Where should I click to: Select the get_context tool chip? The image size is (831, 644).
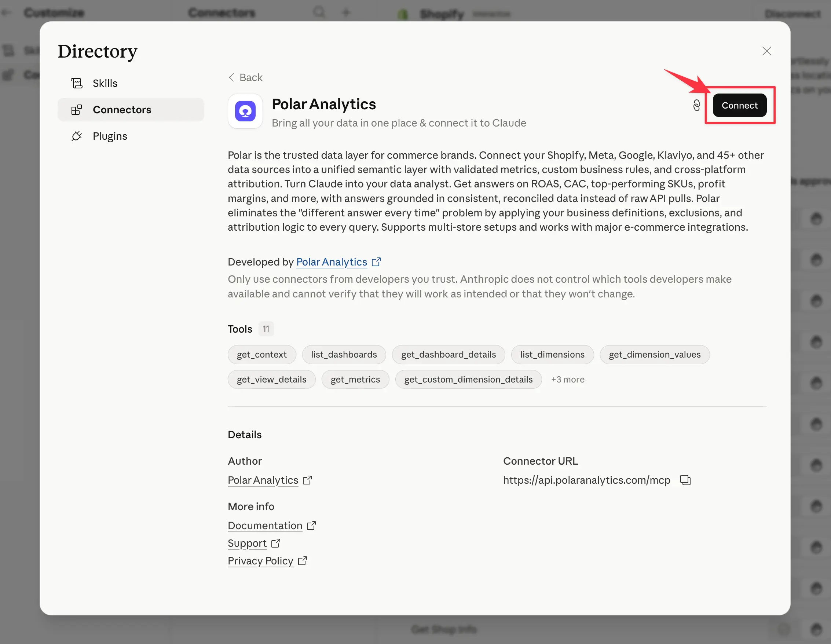pos(262,355)
